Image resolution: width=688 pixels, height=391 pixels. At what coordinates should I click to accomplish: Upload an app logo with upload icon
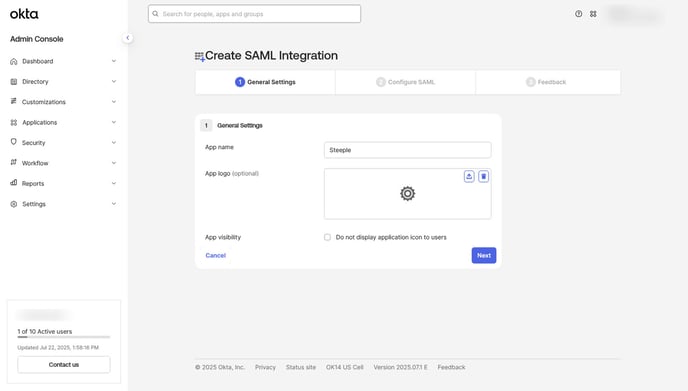click(x=469, y=176)
